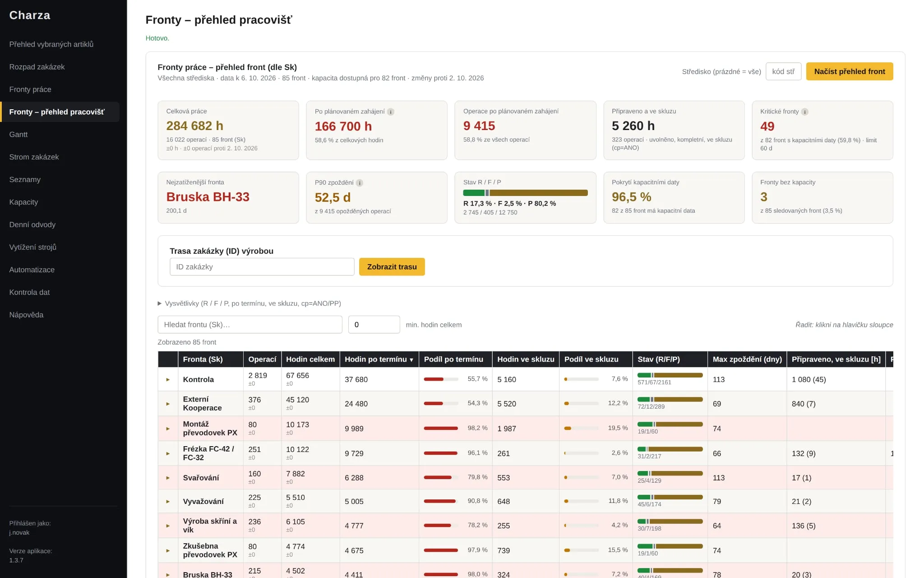
Task: Open Automatizace in sidebar
Action: click(60, 270)
